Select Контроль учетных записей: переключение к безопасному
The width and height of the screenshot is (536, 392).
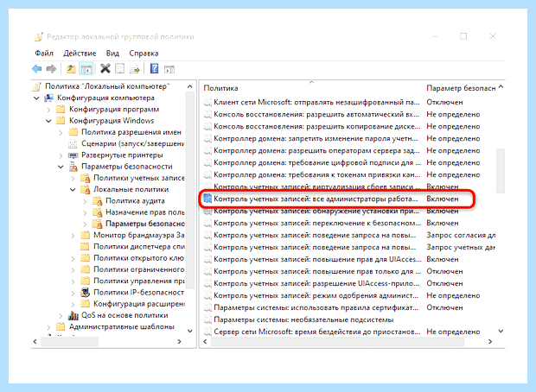[x=317, y=224]
